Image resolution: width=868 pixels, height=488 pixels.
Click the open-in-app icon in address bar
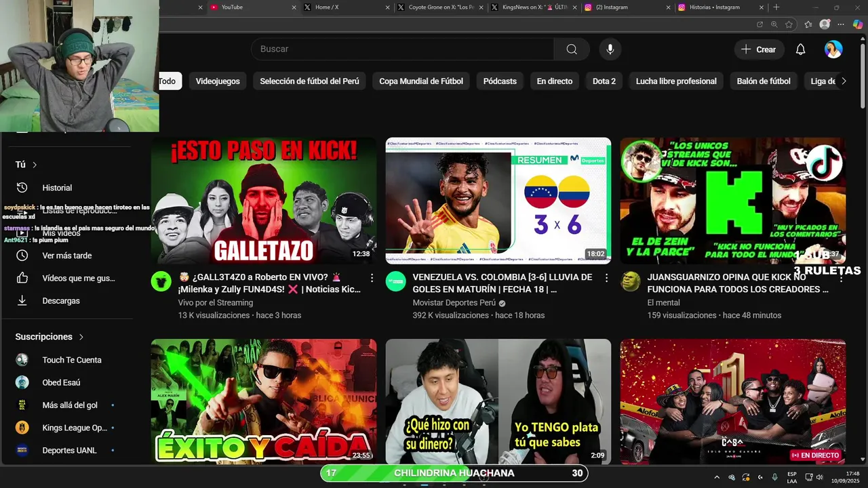pos(759,24)
